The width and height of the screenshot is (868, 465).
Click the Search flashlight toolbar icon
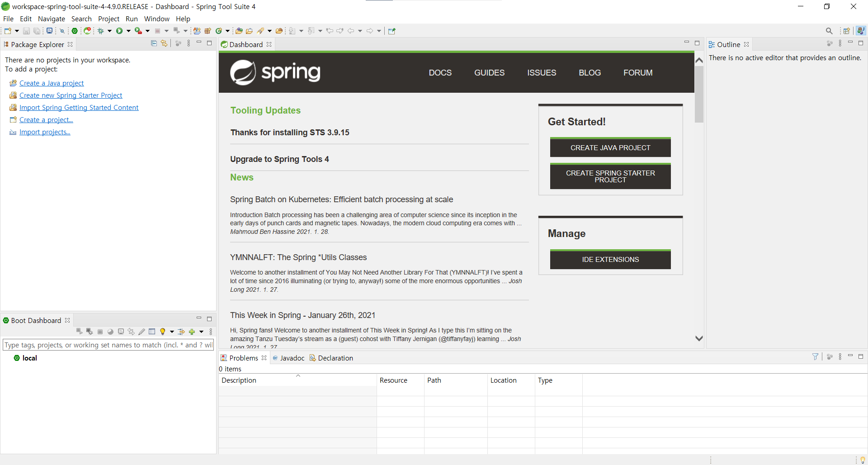click(x=260, y=31)
